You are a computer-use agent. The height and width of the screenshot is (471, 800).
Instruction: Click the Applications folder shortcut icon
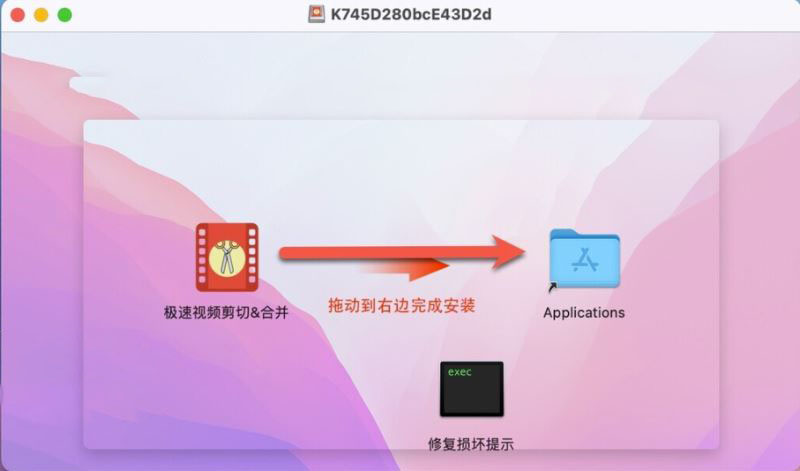(584, 259)
